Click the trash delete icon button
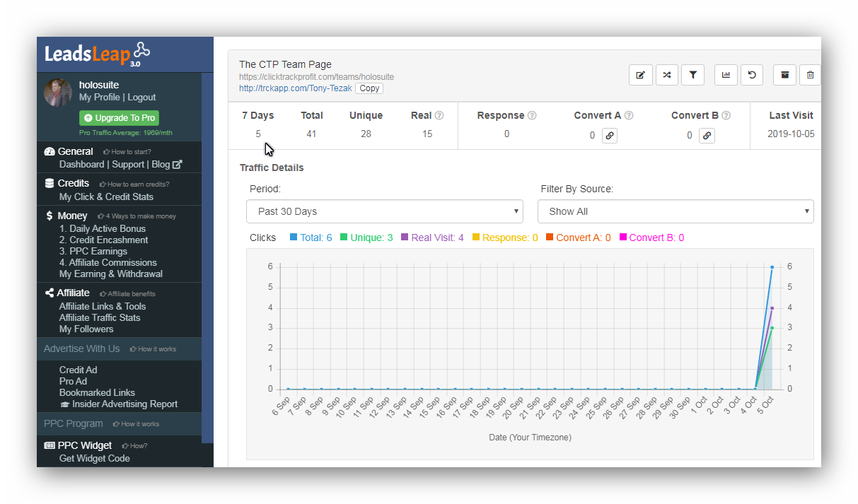The height and width of the screenshot is (504, 858). coord(811,74)
